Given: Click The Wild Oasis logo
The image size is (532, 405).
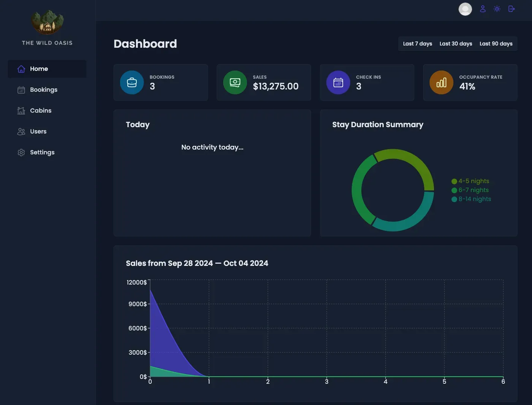Looking at the screenshot, I should (47, 22).
